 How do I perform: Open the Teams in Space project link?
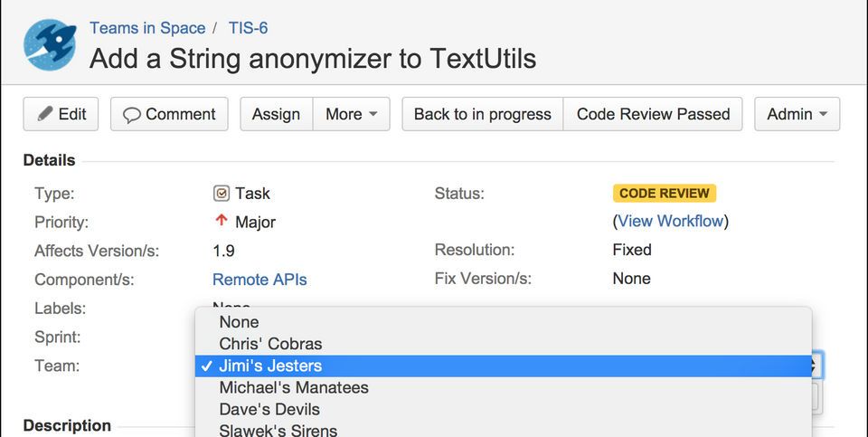point(146,28)
